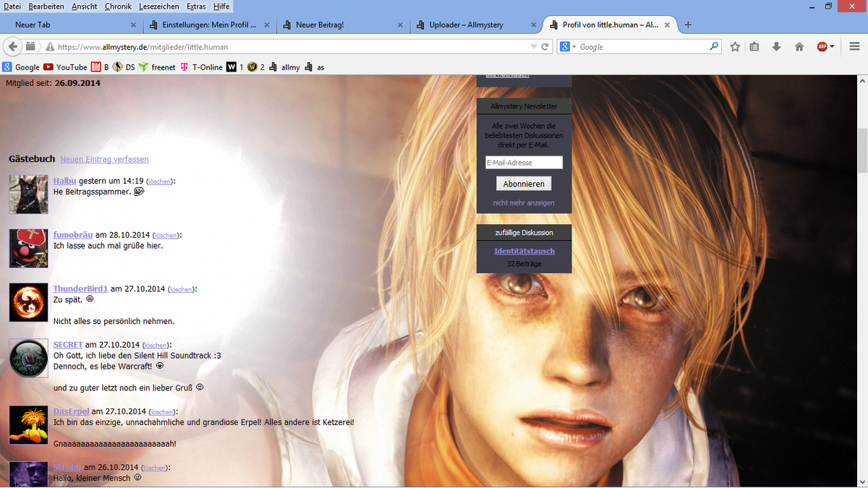Click Halbu's black cat avatar
Screen dimensions: 868x488
pos(29,194)
